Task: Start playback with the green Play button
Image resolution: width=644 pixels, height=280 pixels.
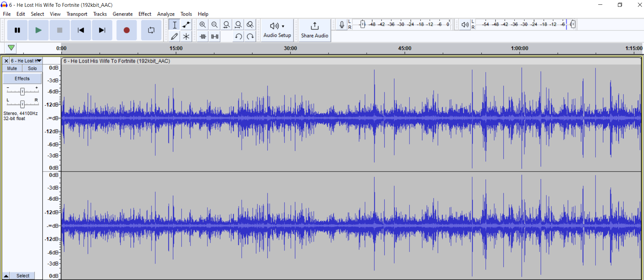Action: tap(38, 30)
